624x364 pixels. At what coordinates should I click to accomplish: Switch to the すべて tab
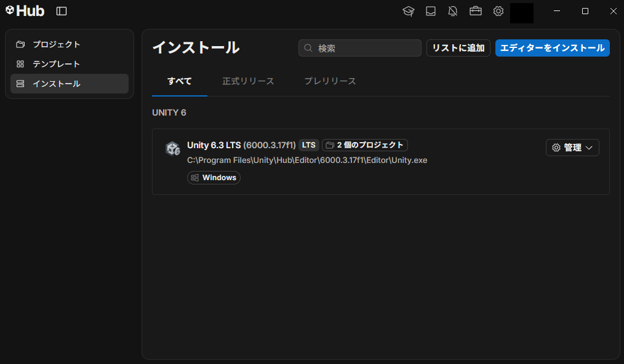click(x=180, y=81)
